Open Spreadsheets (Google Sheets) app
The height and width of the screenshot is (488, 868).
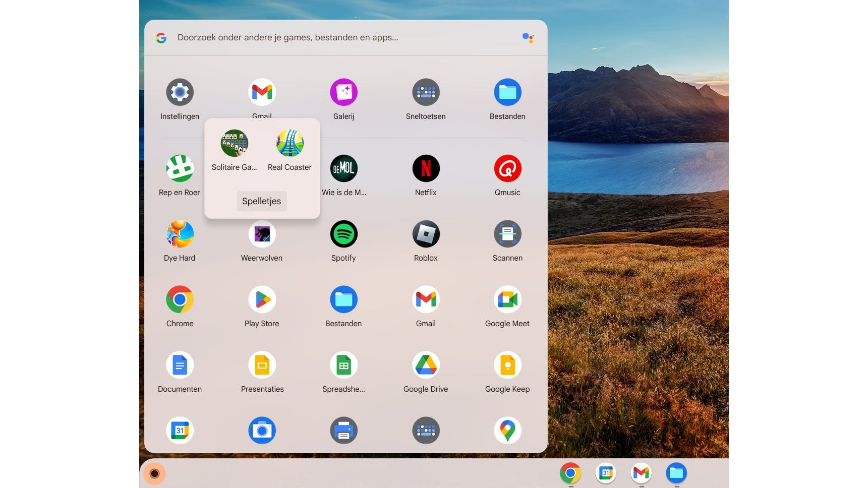click(343, 365)
